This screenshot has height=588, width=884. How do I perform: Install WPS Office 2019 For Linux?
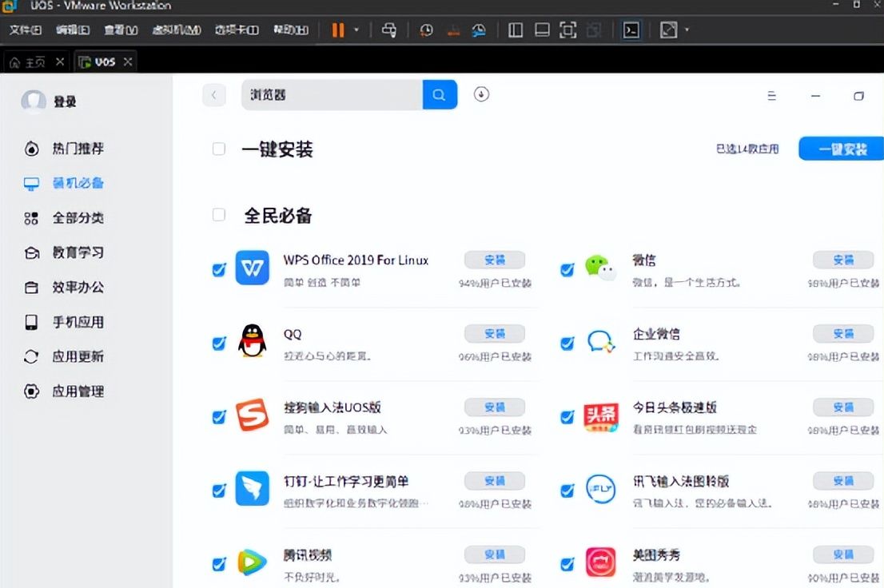tap(495, 260)
